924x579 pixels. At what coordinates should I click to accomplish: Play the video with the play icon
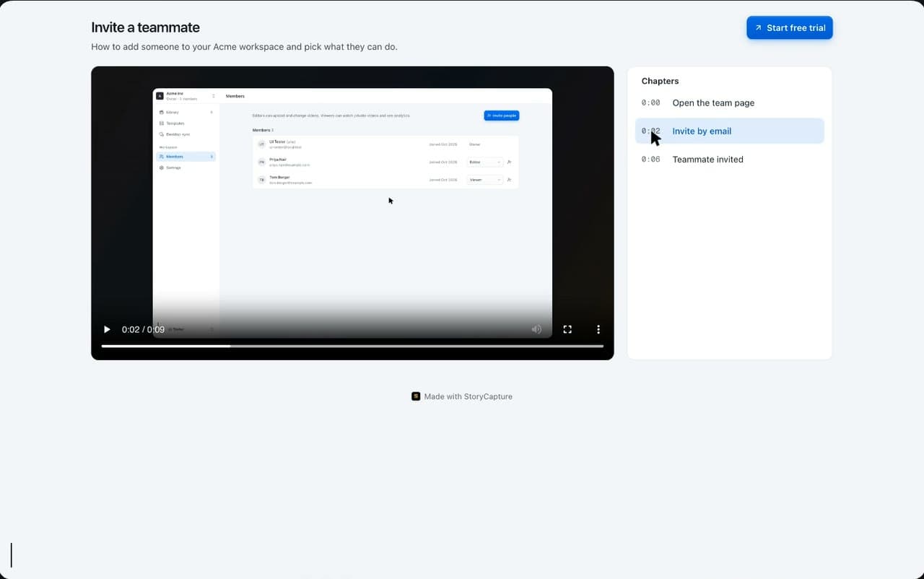[107, 329]
